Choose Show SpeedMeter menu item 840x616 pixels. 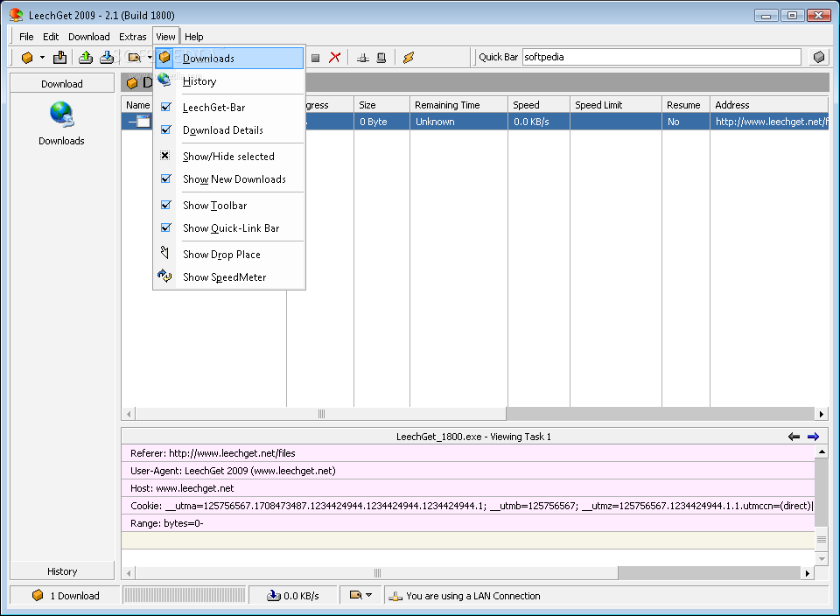(x=229, y=276)
